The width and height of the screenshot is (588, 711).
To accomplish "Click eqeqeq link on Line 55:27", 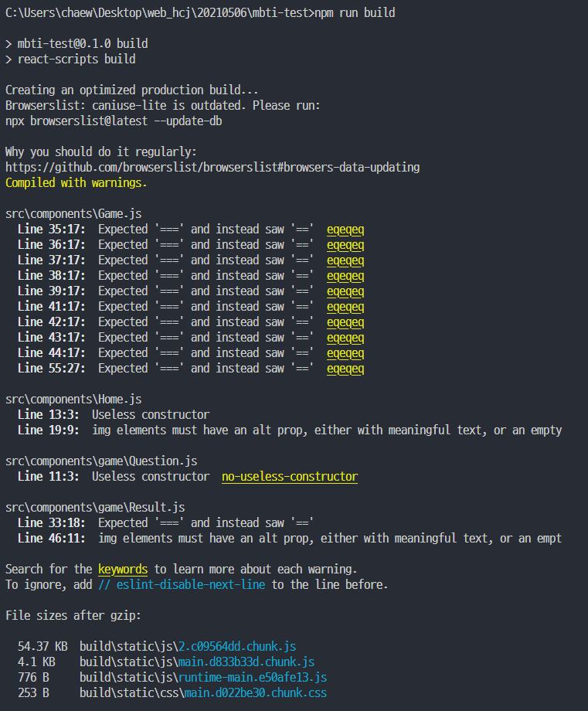I will pos(345,368).
